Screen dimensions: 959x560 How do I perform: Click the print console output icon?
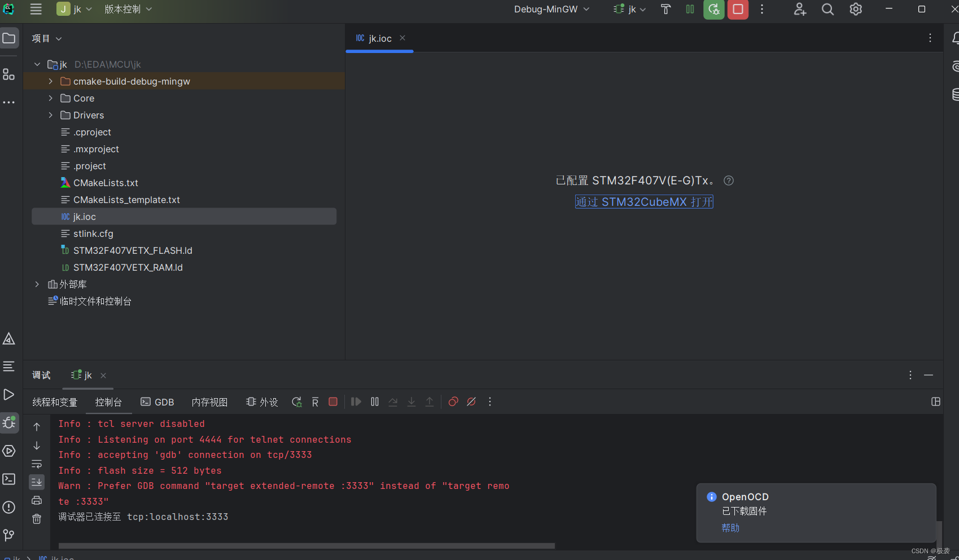click(37, 500)
